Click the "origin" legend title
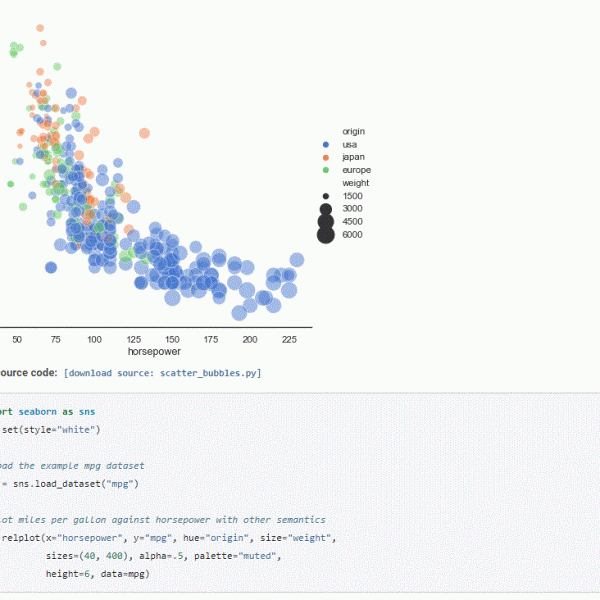This screenshot has width=600, height=600. click(x=353, y=132)
